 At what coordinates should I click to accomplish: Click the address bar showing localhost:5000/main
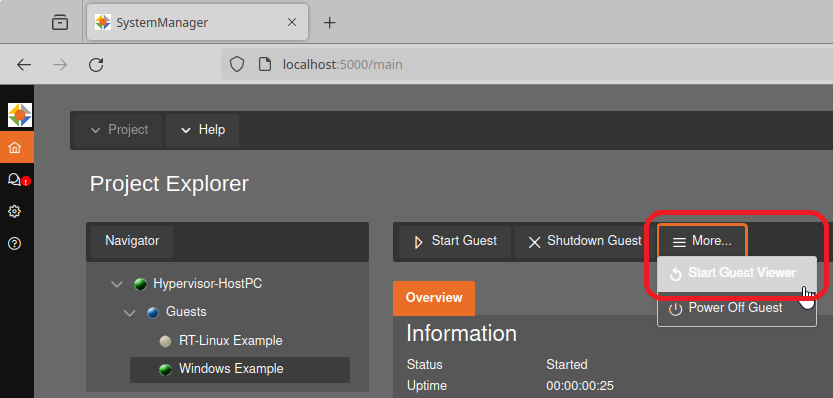tap(526, 65)
